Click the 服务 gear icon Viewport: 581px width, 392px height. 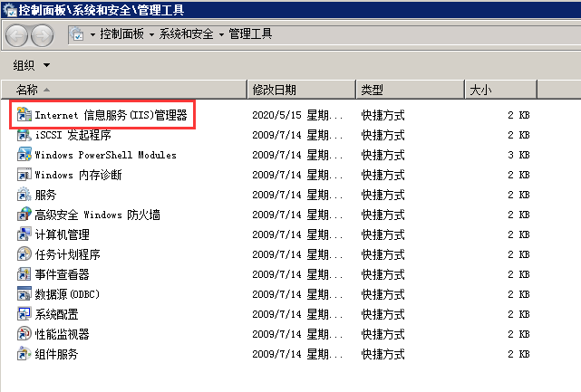pyautogui.click(x=24, y=195)
